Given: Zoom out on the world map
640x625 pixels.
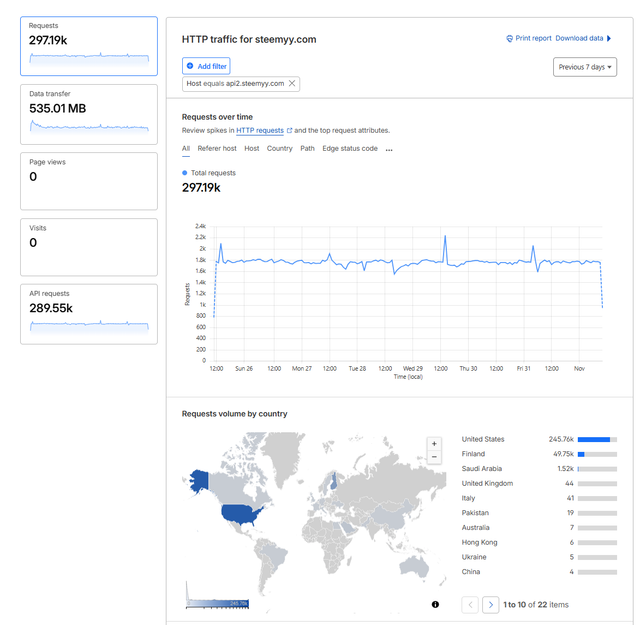Looking at the screenshot, I should [434, 457].
